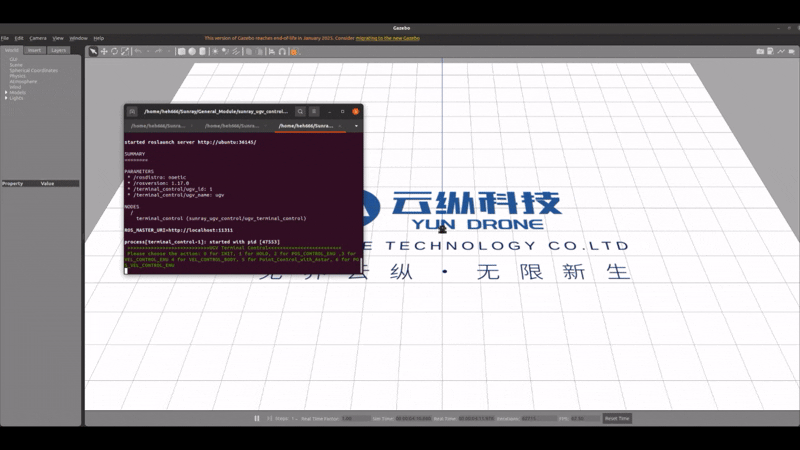Open dropdown next to Redo arrow
Screen dimensions: 800x450
[x=169, y=51]
